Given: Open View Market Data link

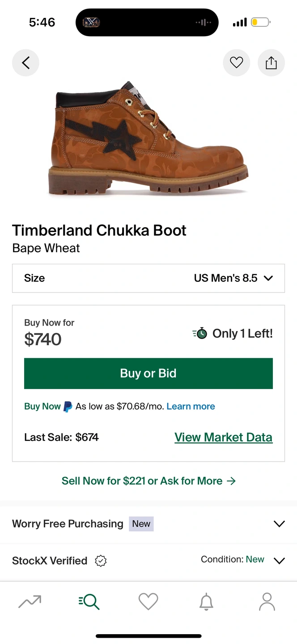Looking at the screenshot, I should pos(223,437).
